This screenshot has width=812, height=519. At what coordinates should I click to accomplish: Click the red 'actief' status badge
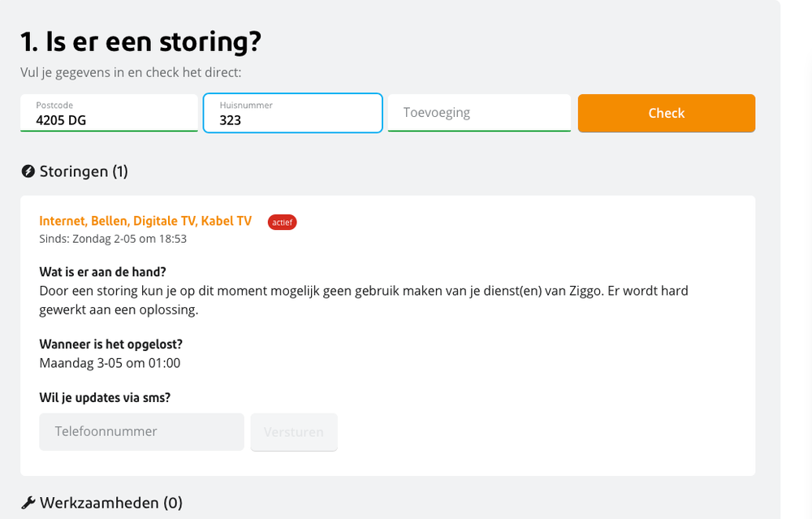(x=282, y=222)
